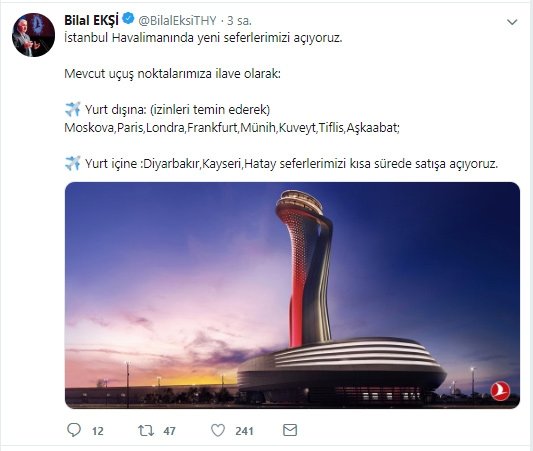
Task: Send tweet via the envelope icon
Action: pyautogui.click(x=290, y=430)
